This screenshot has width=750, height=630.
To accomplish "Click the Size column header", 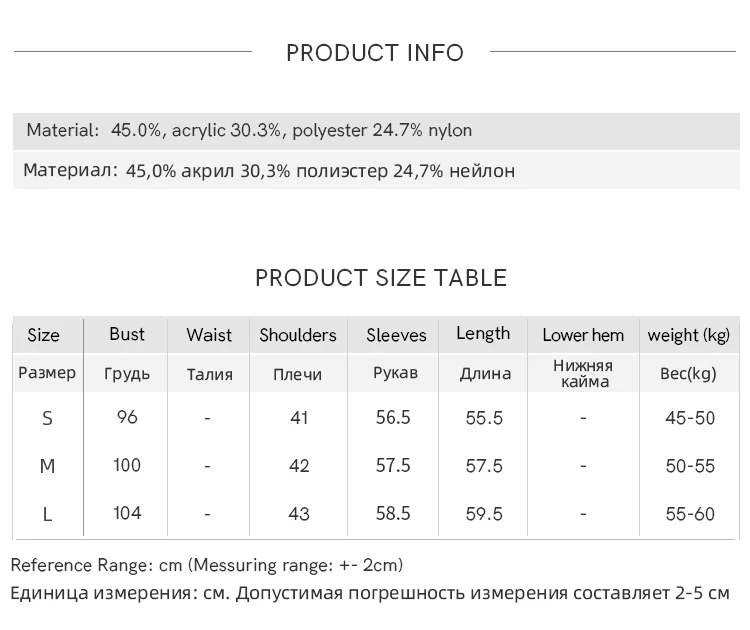I will (x=43, y=335).
